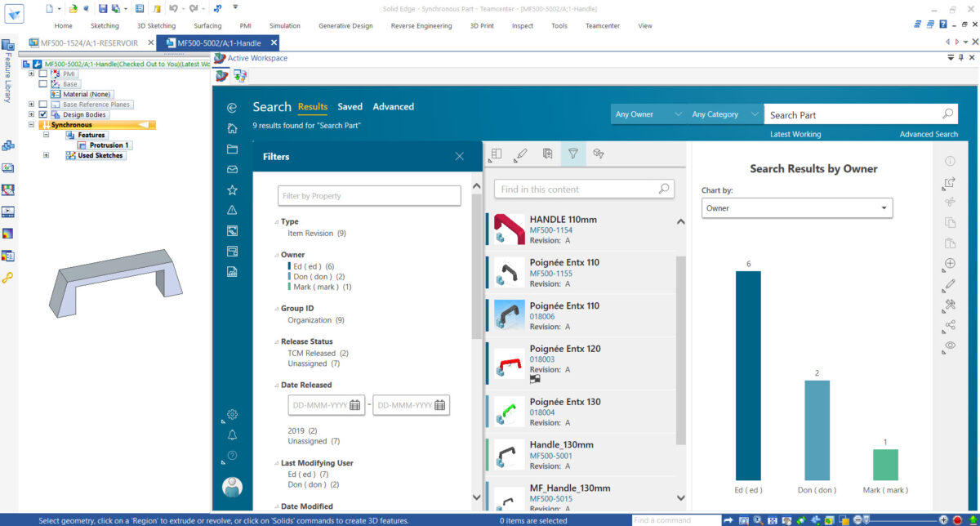The image size is (980, 526).
Task: Open the Chart by Owner dropdown
Action: click(797, 208)
